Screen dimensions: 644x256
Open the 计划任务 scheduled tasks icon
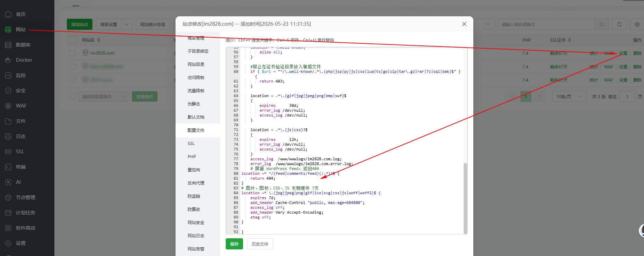[8, 213]
